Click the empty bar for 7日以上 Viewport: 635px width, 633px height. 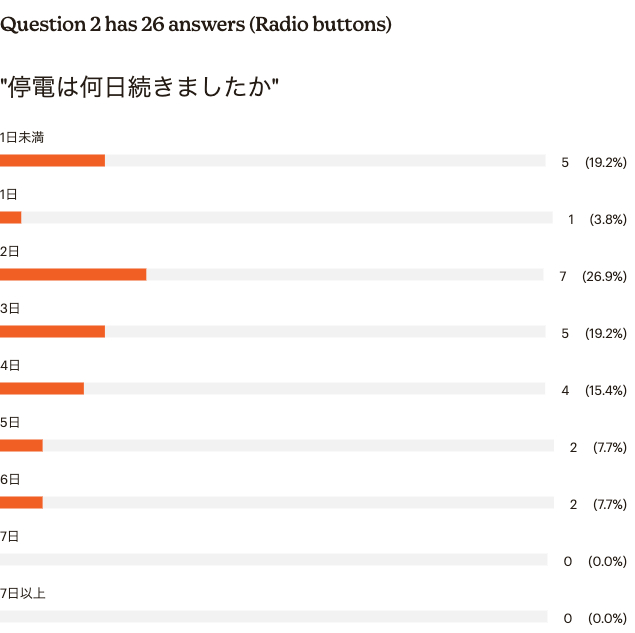coord(273,617)
